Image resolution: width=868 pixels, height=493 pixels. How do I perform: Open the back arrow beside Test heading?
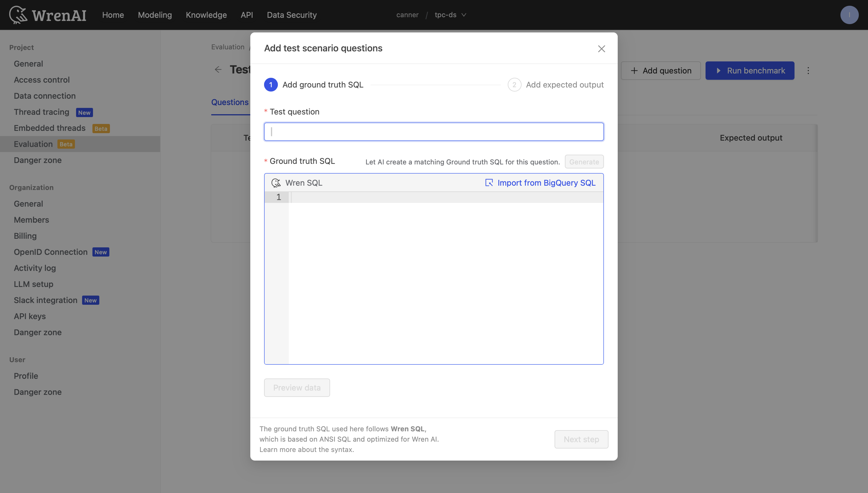point(218,69)
